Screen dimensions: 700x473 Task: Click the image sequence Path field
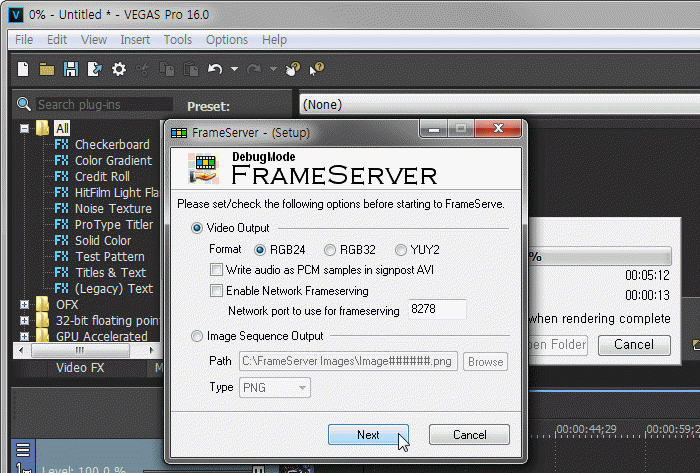point(348,361)
